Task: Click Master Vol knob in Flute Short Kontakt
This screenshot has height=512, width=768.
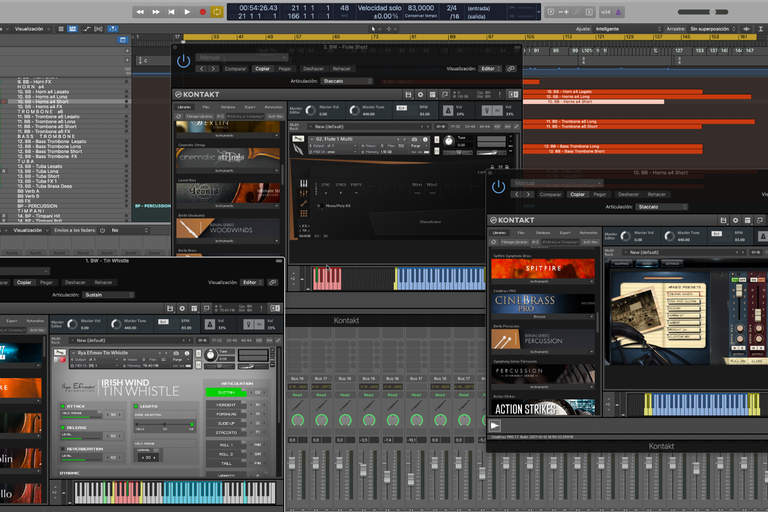Action: coord(311,111)
